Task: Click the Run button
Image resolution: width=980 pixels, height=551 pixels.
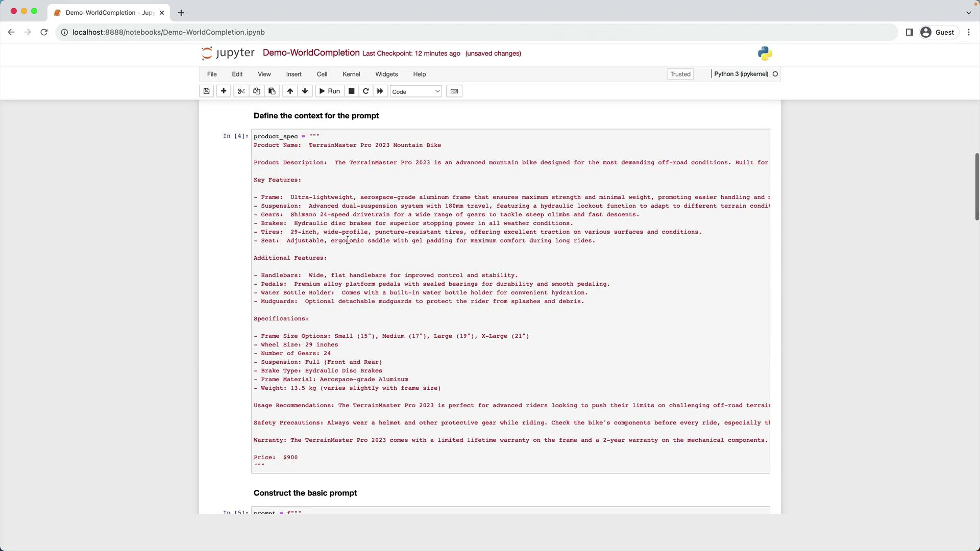Action: tap(329, 91)
